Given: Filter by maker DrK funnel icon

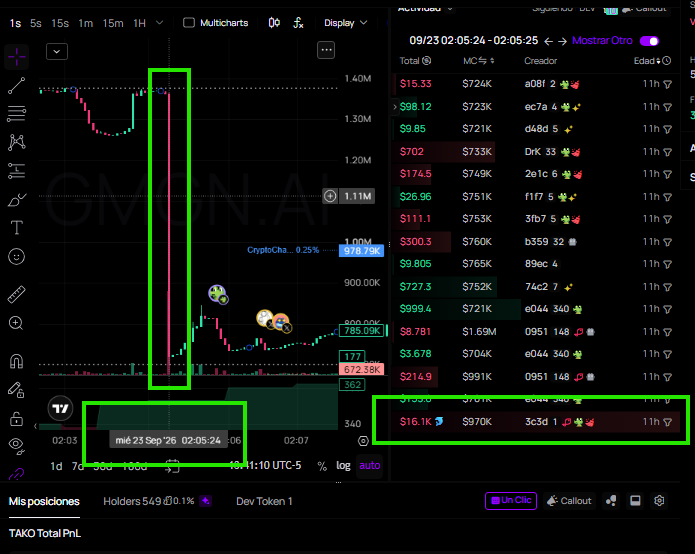Looking at the screenshot, I should point(668,152).
